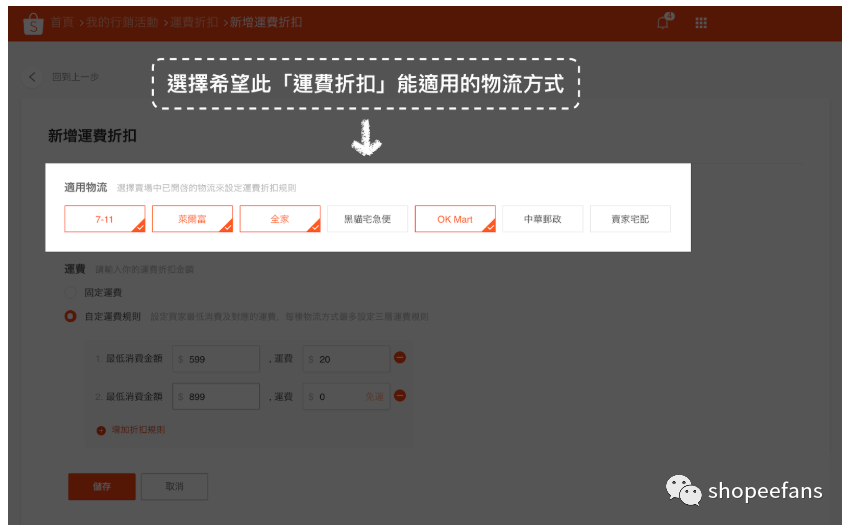Select the 賣家宅配 logistics option
This screenshot has height=531, width=851.
630,219
